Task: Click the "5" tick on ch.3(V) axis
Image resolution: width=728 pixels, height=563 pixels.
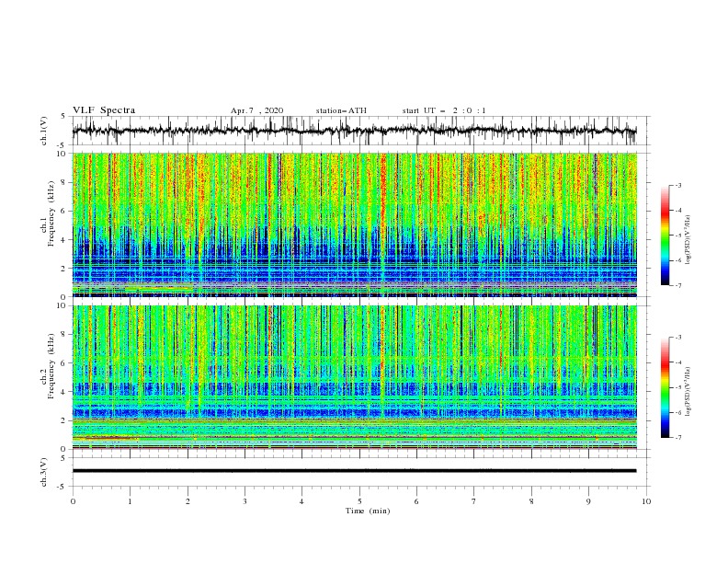Action: tap(63, 457)
